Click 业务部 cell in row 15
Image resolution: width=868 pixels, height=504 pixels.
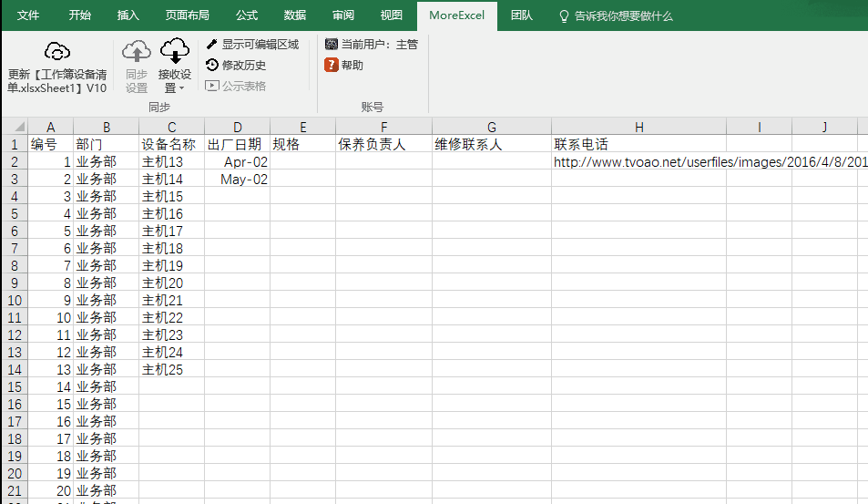pyautogui.click(x=107, y=386)
